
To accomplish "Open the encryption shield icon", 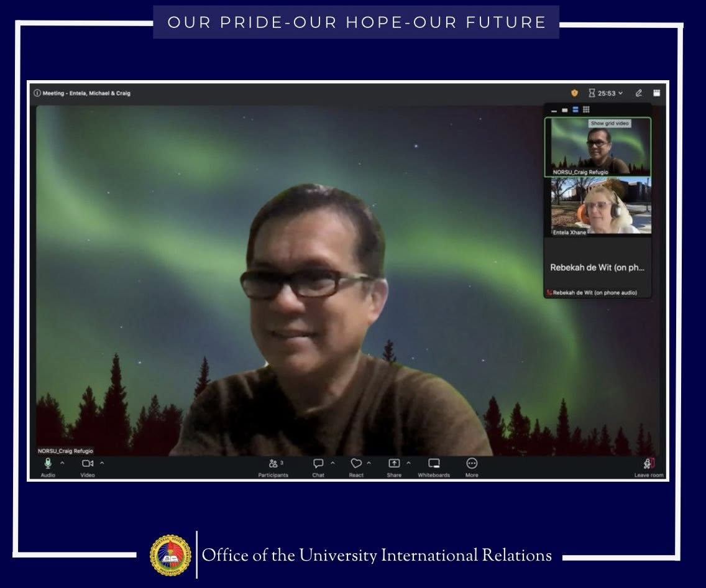I will pyautogui.click(x=574, y=93).
